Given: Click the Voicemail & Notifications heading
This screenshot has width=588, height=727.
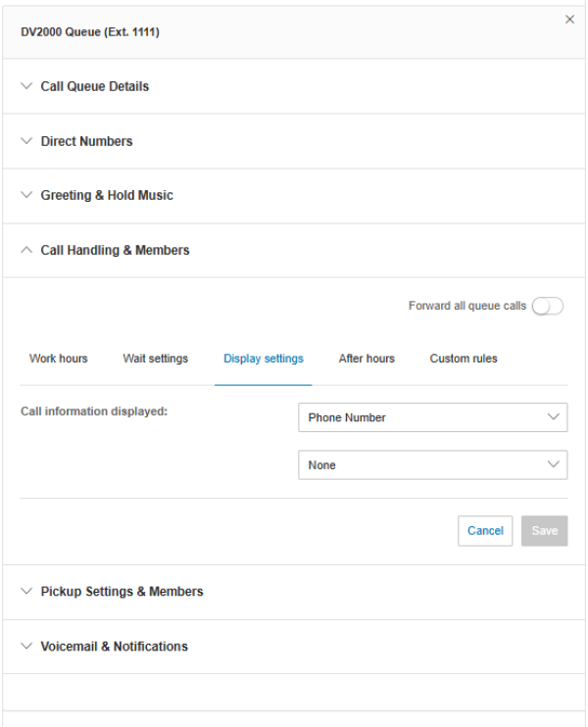Looking at the screenshot, I should pos(114,647).
